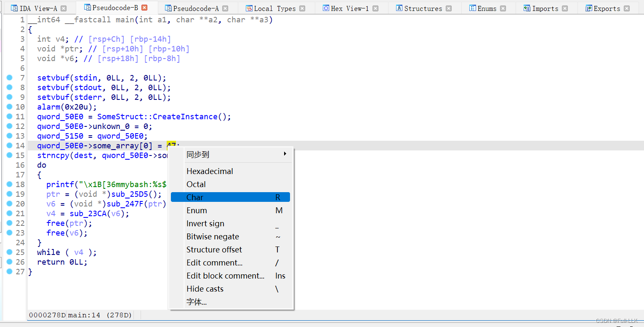
Task: Select Hide casts menu entry
Action: point(230,289)
